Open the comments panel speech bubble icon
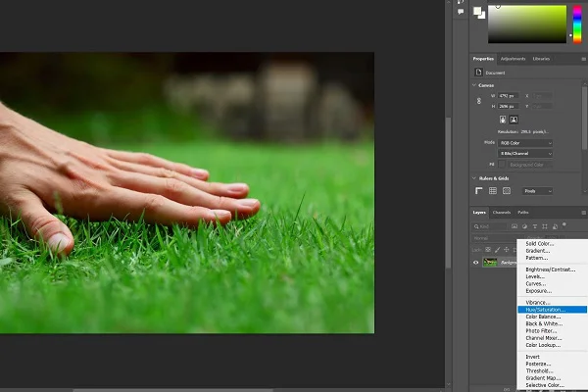588x392 pixels. (x=461, y=12)
